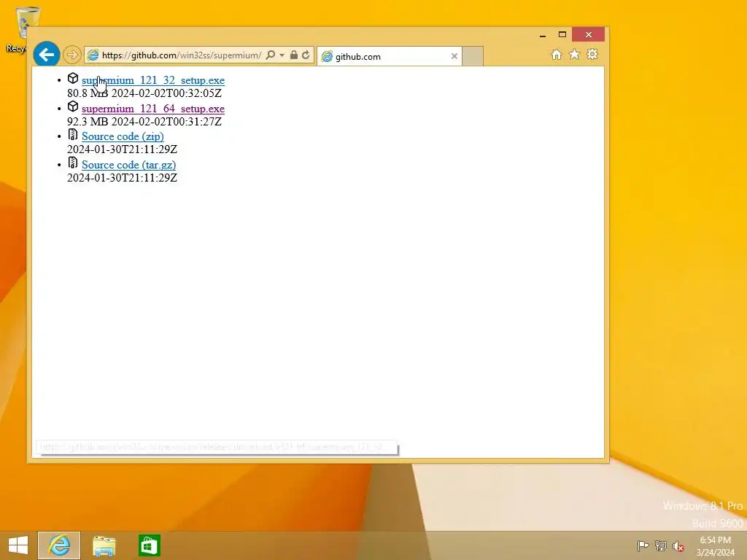Open Action Center flag in tray
The width and height of the screenshot is (747, 560).
tap(643, 545)
